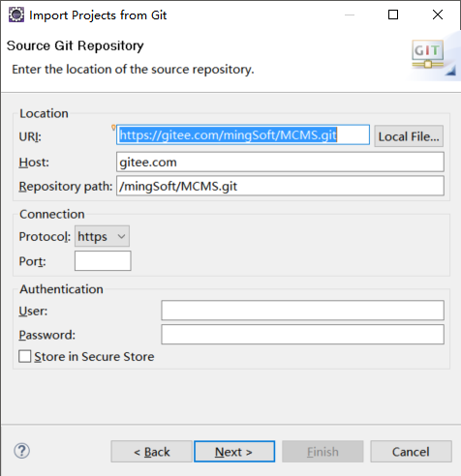
Task: Click the empty Port input box
Action: click(x=103, y=260)
